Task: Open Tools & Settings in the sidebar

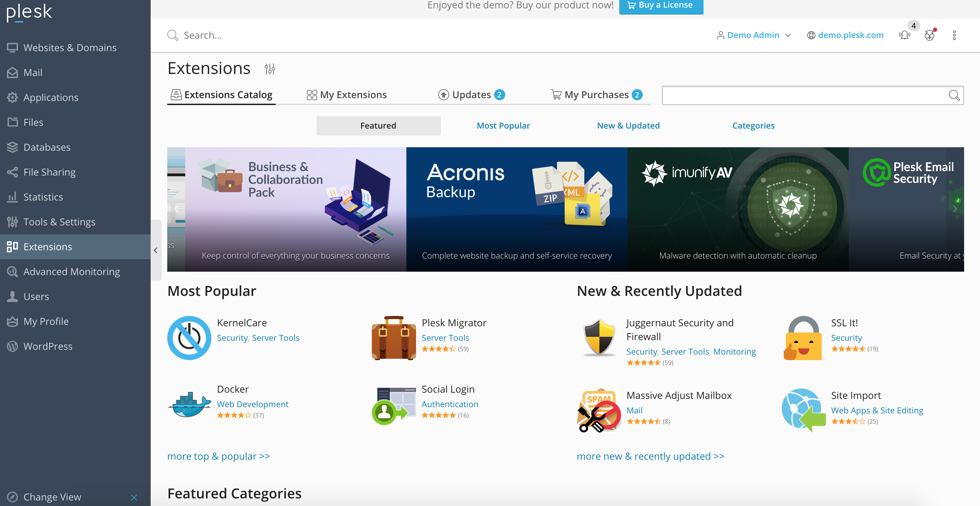Action: (x=59, y=222)
